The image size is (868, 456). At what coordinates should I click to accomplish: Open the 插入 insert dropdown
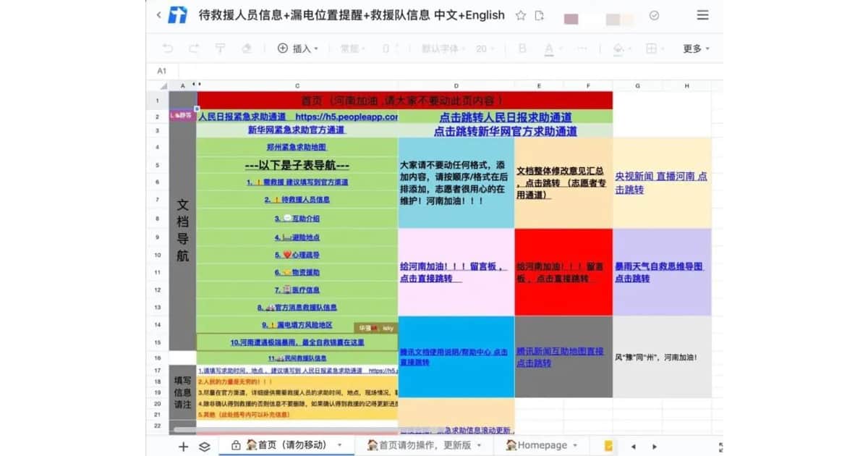pos(297,48)
